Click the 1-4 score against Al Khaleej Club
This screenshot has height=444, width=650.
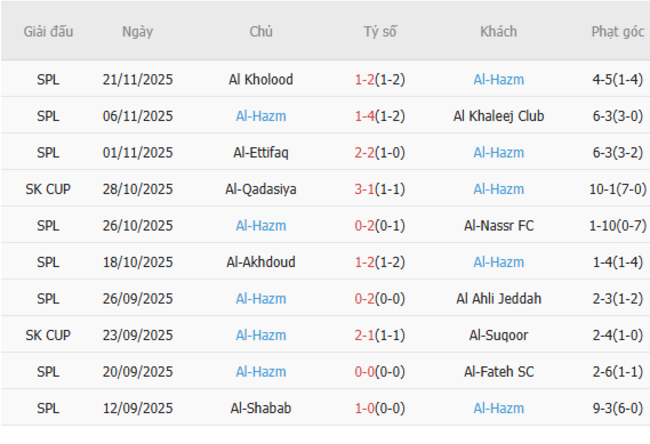[x=364, y=116]
